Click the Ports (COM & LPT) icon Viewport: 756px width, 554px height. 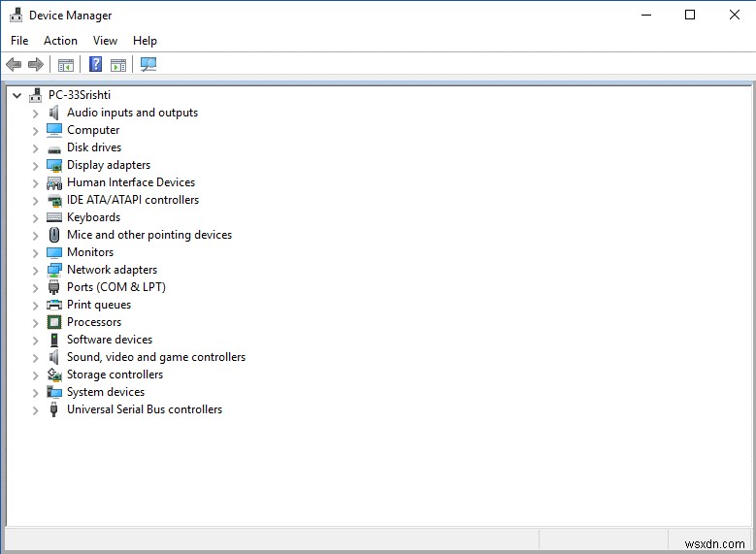point(54,287)
